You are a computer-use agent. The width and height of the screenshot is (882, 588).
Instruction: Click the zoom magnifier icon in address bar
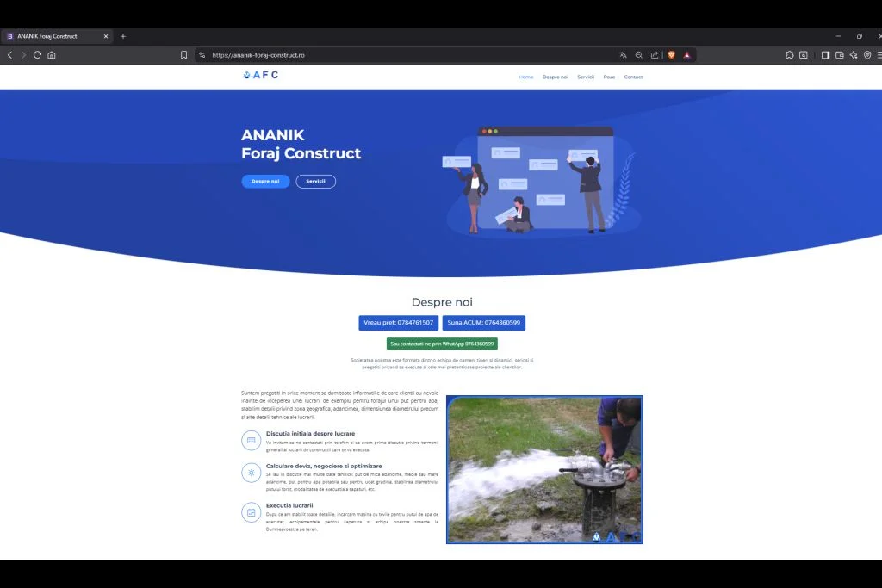639,55
